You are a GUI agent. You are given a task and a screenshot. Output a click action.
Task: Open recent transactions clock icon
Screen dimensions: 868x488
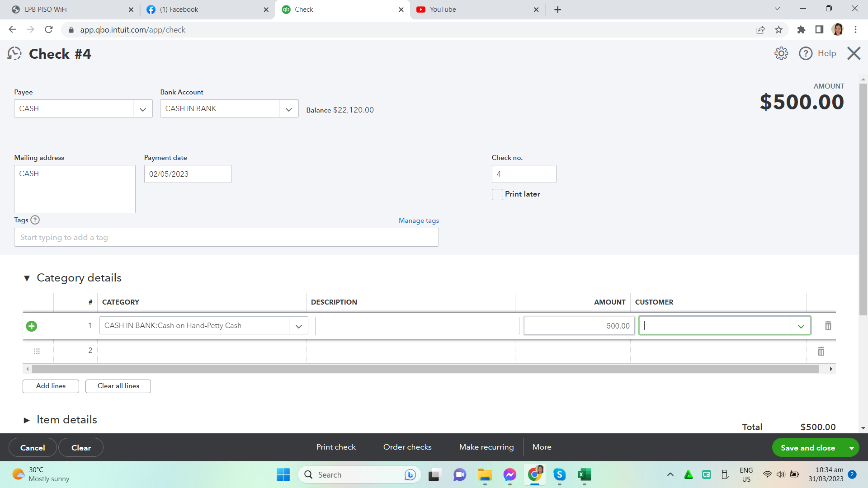point(14,53)
